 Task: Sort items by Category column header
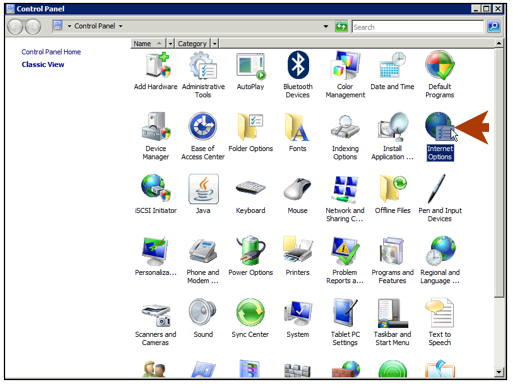click(192, 44)
